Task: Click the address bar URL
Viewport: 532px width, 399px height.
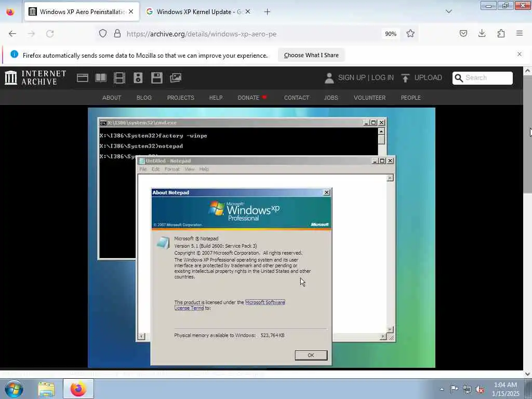Action: [202, 34]
